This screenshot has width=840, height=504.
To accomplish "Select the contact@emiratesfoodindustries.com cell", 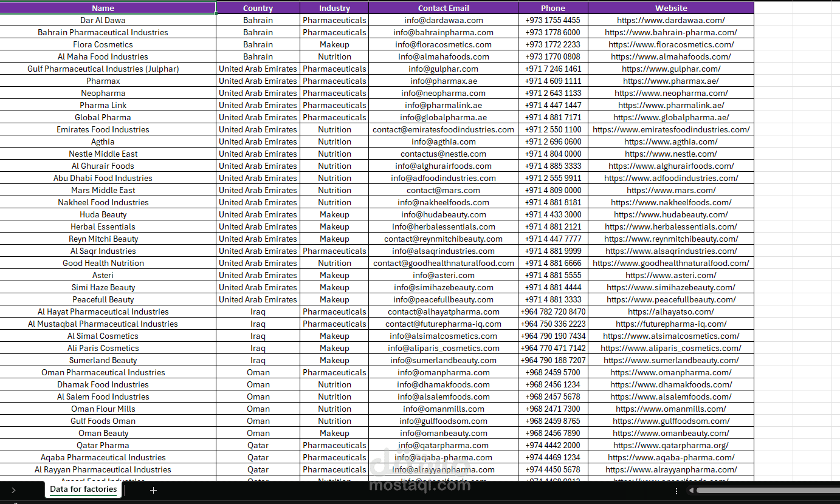I will [443, 129].
